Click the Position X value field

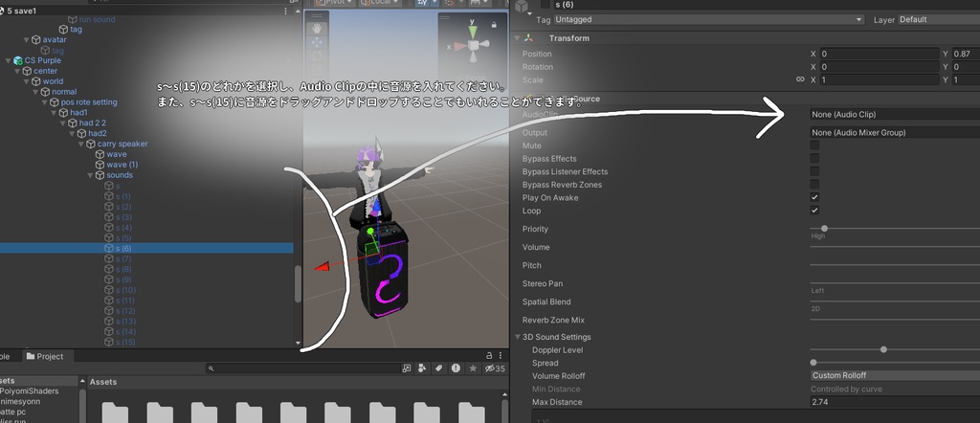click(x=880, y=54)
